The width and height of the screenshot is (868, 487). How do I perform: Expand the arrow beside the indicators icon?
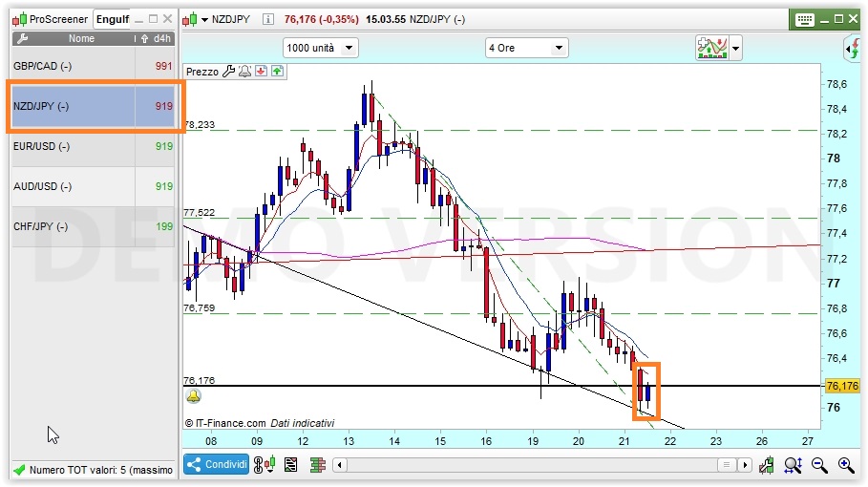coord(735,49)
